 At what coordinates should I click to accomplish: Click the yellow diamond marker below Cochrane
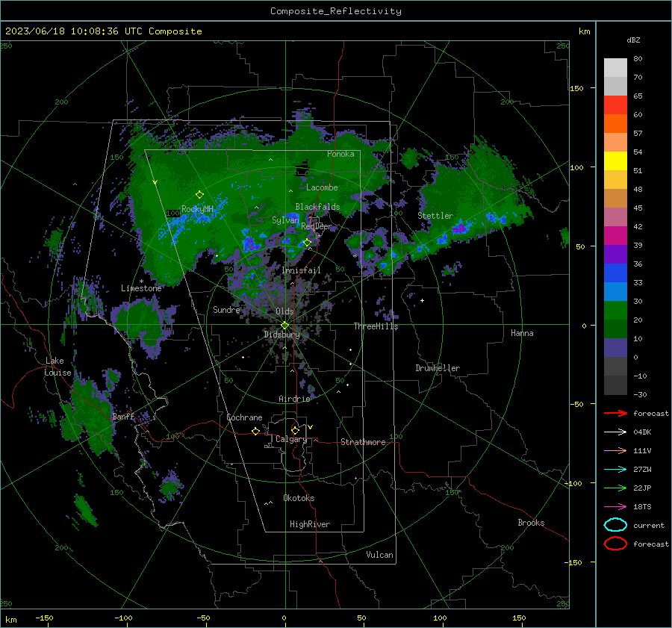coord(255,431)
